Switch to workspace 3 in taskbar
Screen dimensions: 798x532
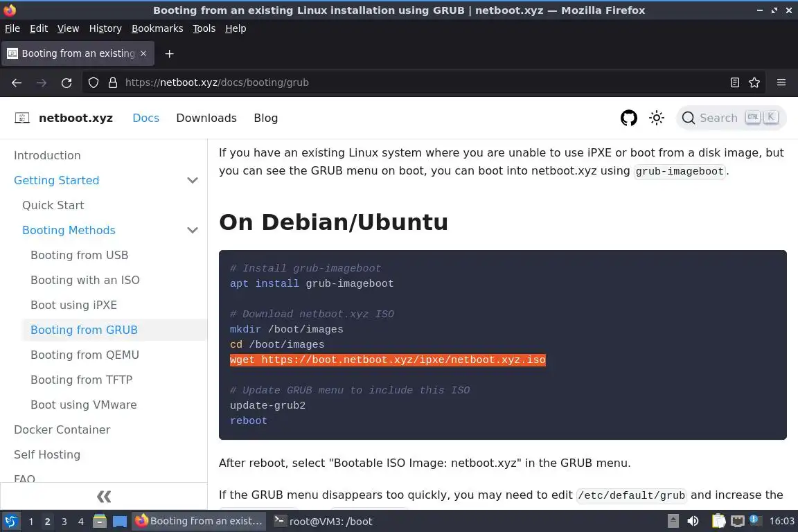[x=64, y=522]
